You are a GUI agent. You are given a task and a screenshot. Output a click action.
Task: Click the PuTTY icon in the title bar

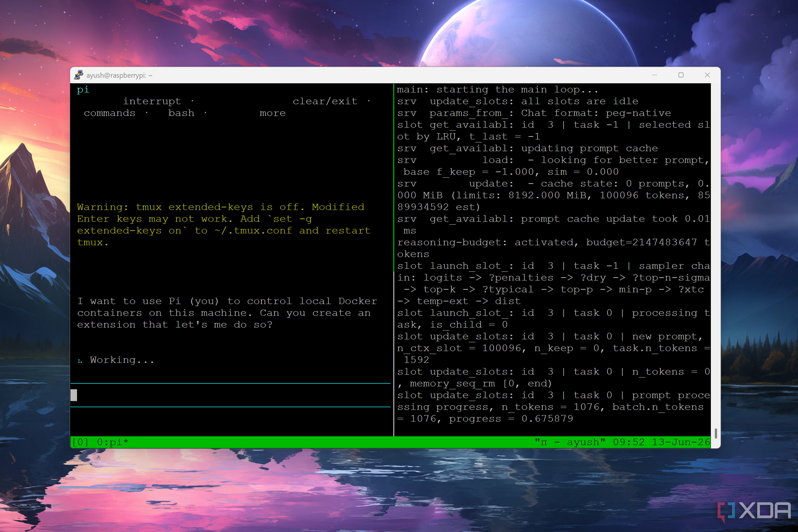[79, 75]
